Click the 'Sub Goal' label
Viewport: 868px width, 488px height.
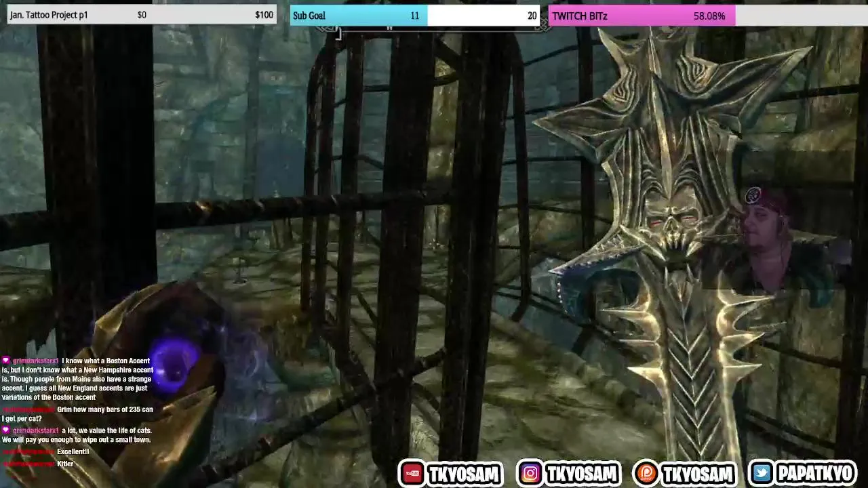click(309, 16)
